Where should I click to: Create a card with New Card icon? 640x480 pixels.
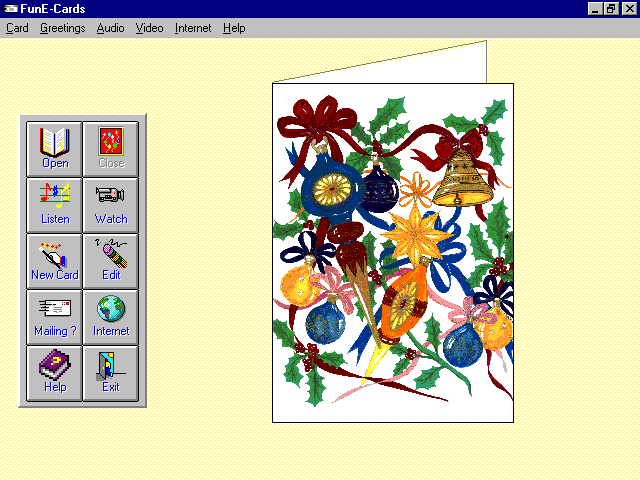pyautogui.click(x=55, y=260)
